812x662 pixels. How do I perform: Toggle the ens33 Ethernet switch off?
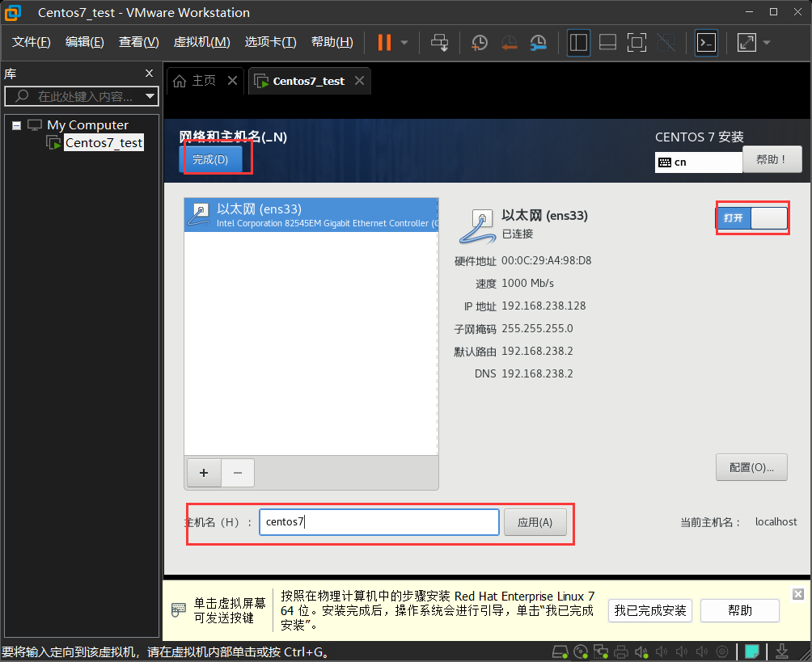tap(751, 218)
